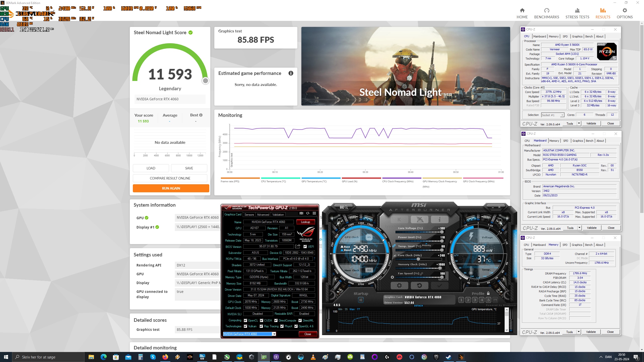This screenshot has height=362, width=644.
Task: Open STRESS TESTS in 3DMark
Action: [x=577, y=13]
